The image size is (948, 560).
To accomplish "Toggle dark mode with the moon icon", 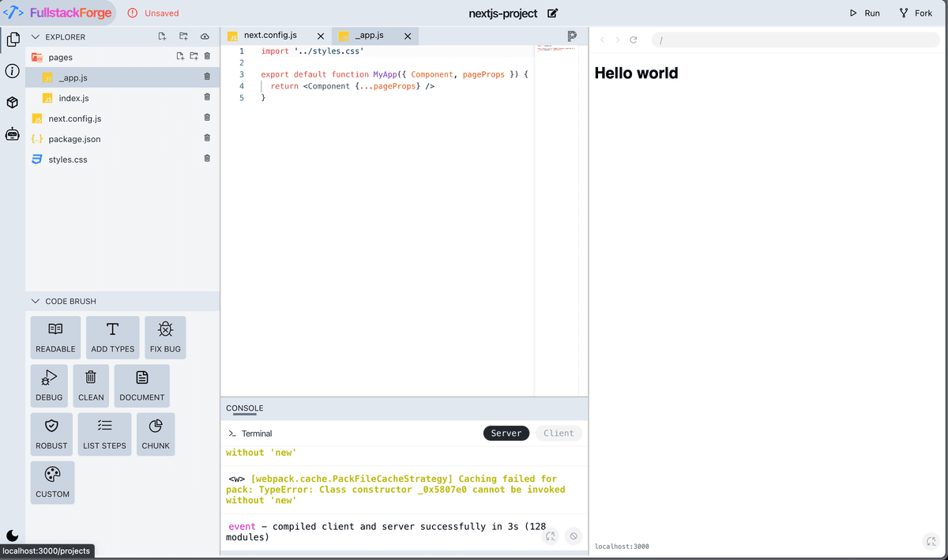I will click(x=12, y=535).
